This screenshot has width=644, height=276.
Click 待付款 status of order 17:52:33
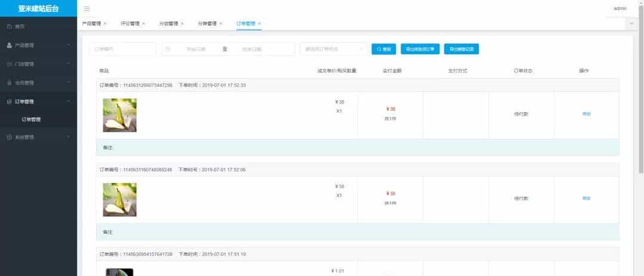[x=521, y=114]
